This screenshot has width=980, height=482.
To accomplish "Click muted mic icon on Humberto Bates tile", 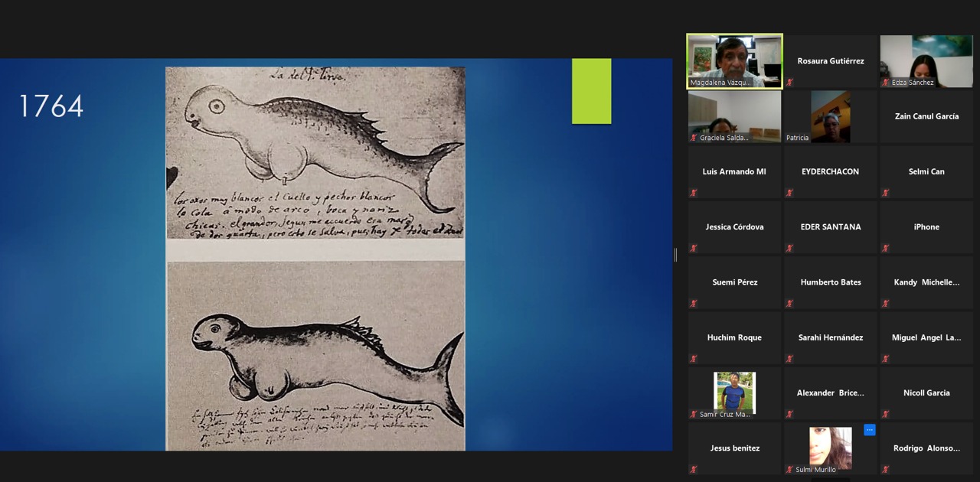I will (789, 304).
